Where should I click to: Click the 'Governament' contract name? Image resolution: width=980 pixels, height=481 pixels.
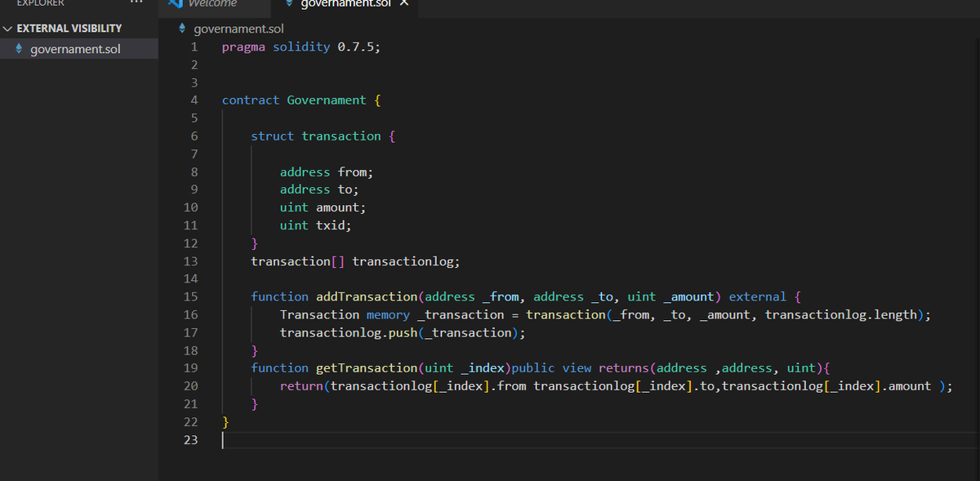click(x=327, y=100)
